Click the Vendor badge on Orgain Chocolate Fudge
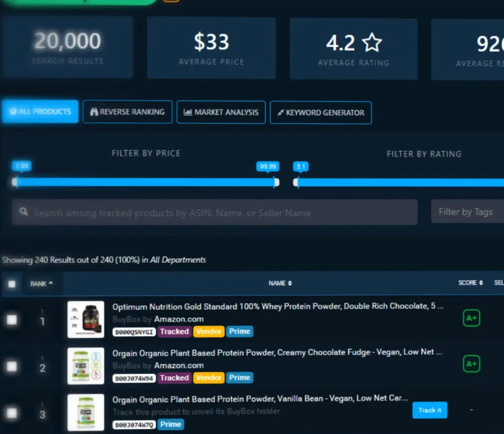 click(x=209, y=378)
